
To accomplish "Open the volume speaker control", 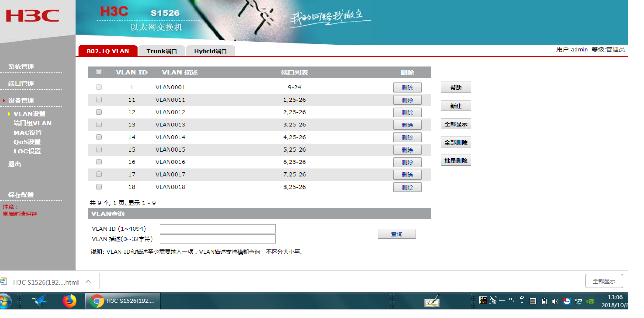I will [x=555, y=301].
